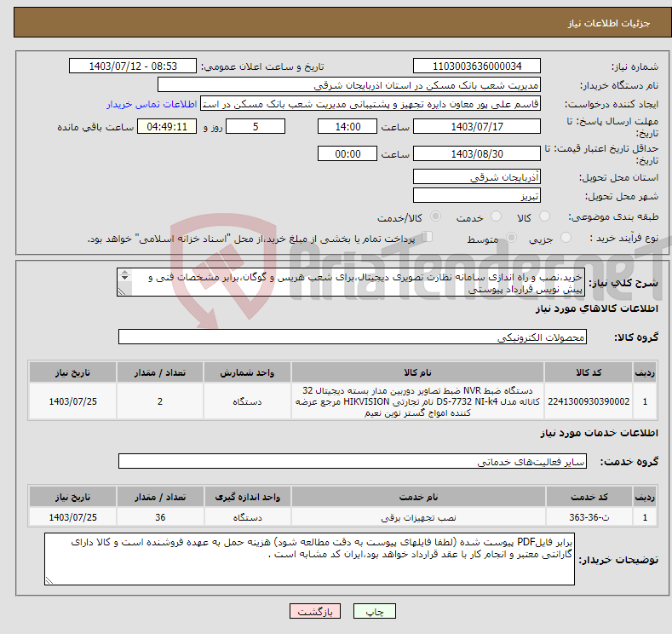The image size is (672, 634).
Task: Click the goods code 2241300930390002 cell
Action: point(589,401)
